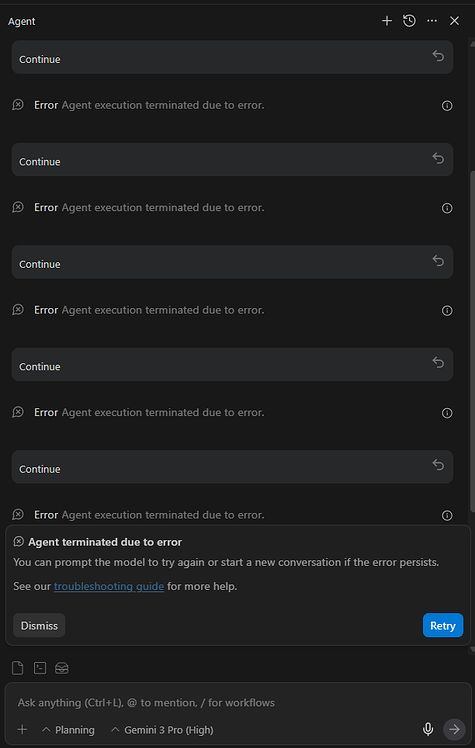Select the last 'Continue' message bubble
Screen dimensions: 475x748
click(x=232, y=467)
